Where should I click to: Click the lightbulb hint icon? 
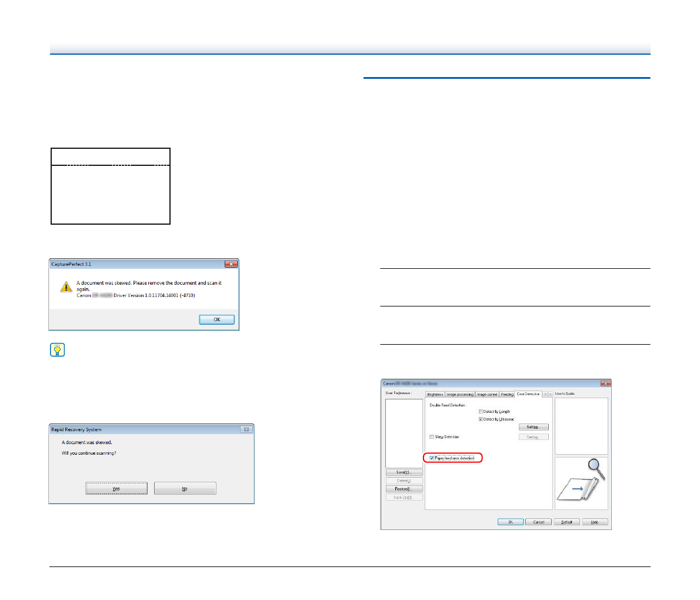(58, 350)
